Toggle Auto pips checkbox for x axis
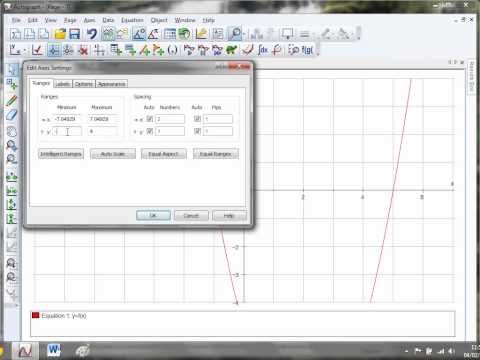This screenshot has width=480, height=360. pos(197,119)
